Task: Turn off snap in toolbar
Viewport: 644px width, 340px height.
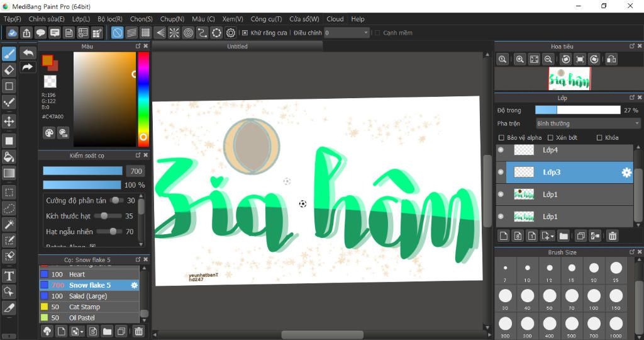Action: click(x=117, y=33)
